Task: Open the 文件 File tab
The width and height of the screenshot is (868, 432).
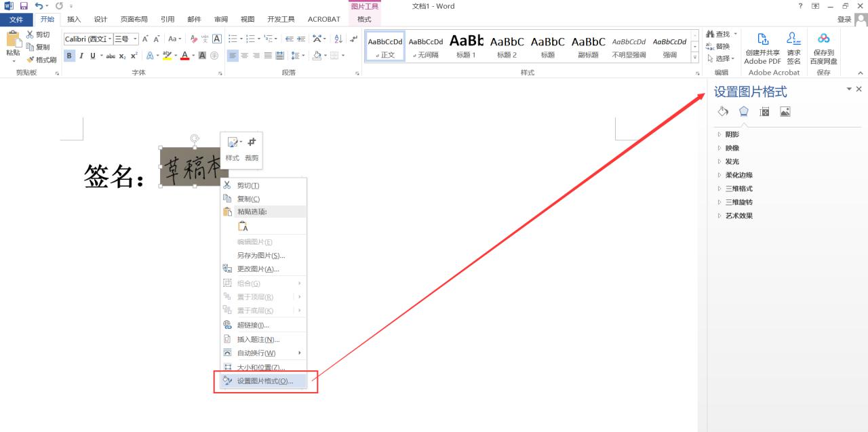Action: [16, 19]
